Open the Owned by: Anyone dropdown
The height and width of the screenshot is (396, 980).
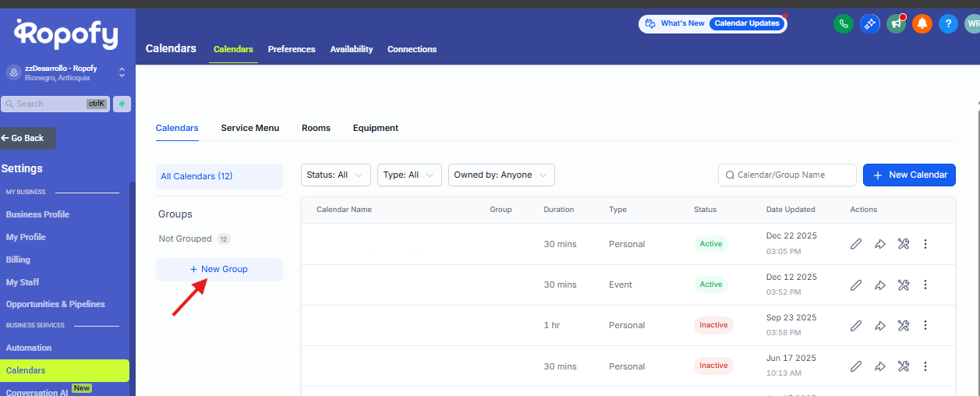[x=501, y=175]
